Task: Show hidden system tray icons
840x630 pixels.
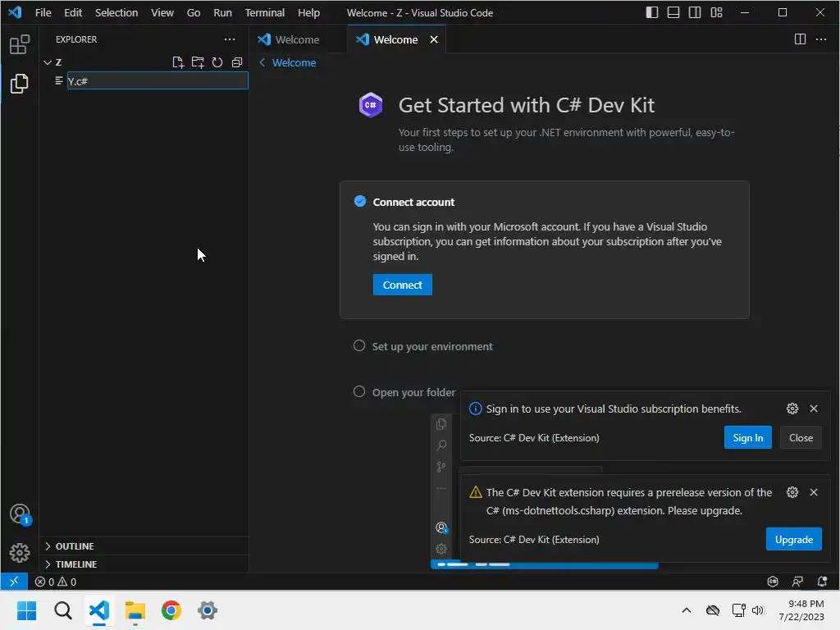Action: click(x=687, y=610)
